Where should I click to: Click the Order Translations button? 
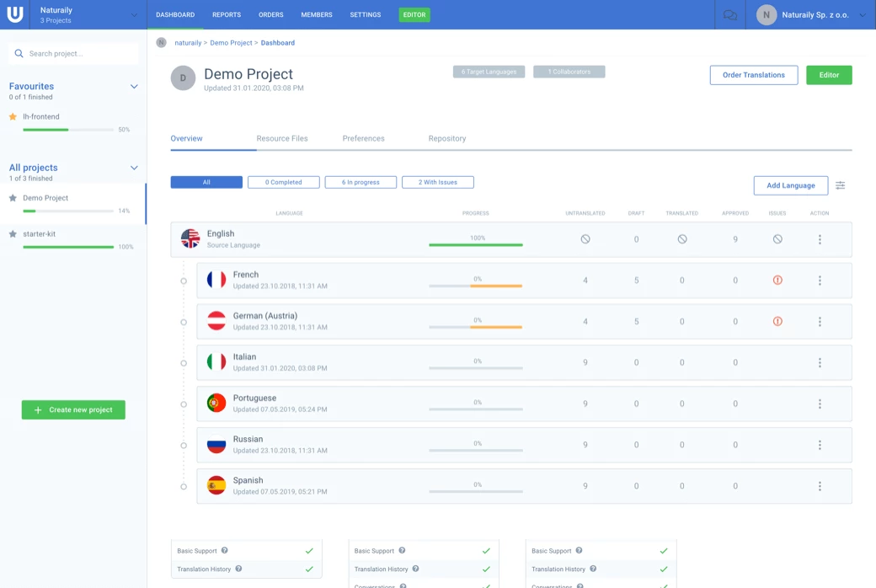[754, 75]
